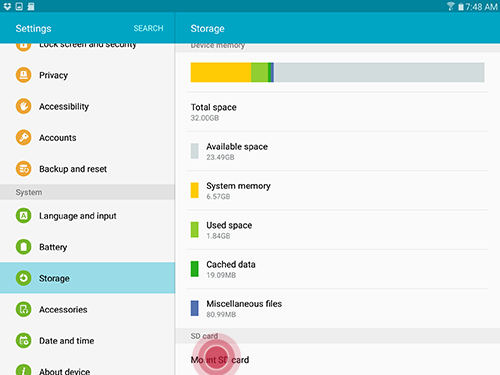Tap the SD card section header
The width and height of the screenshot is (500, 375).
point(337,336)
